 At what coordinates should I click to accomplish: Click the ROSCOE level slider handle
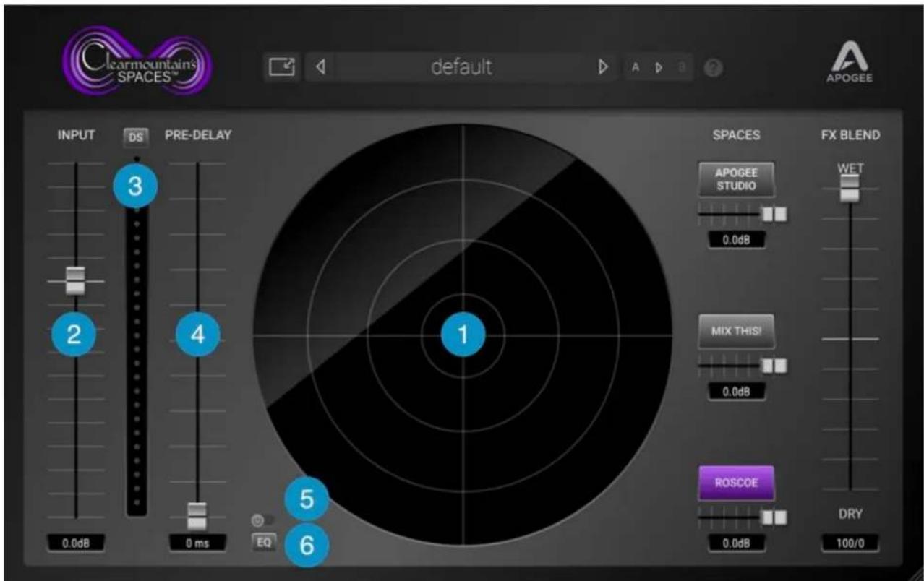[x=774, y=517]
